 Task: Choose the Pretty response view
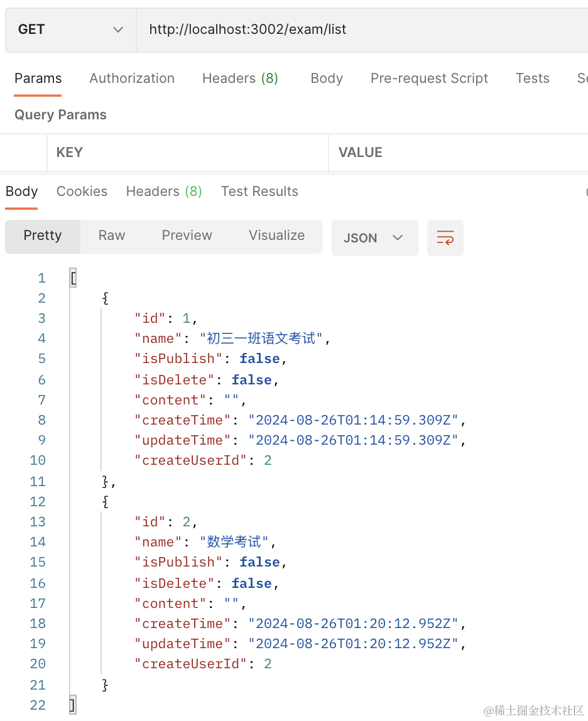tap(43, 236)
